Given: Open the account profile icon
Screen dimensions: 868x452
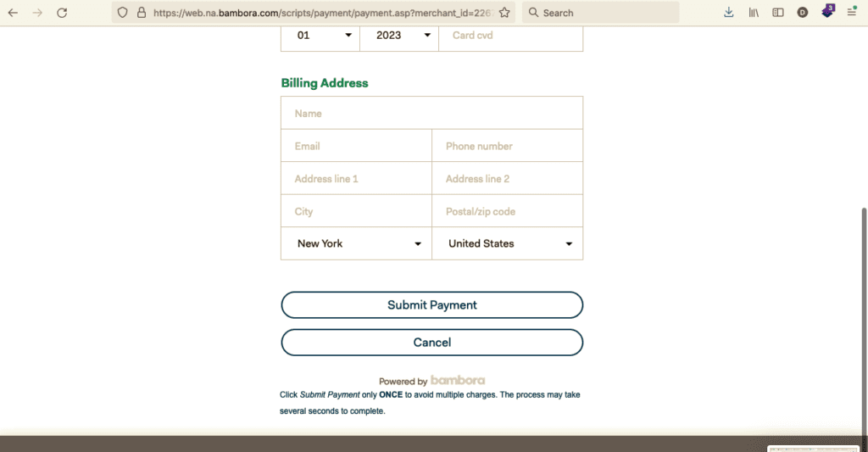Looking at the screenshot, I should 802,12.
